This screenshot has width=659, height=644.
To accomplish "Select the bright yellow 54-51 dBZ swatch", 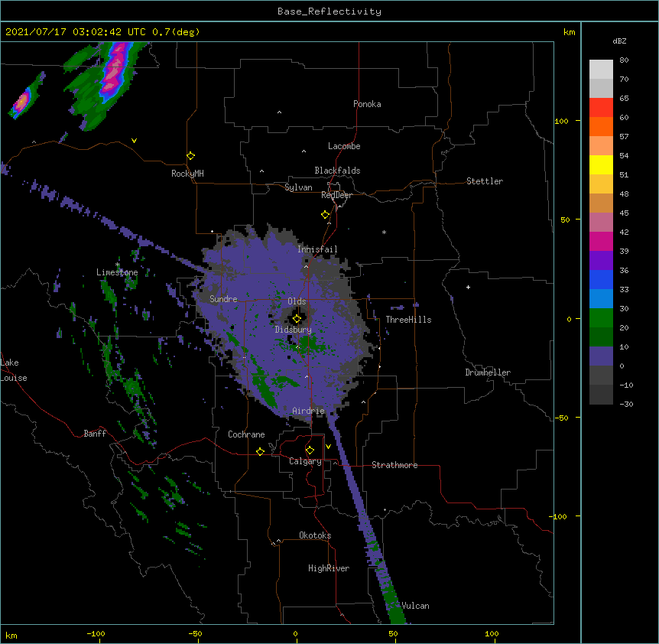I will [601, 164].
